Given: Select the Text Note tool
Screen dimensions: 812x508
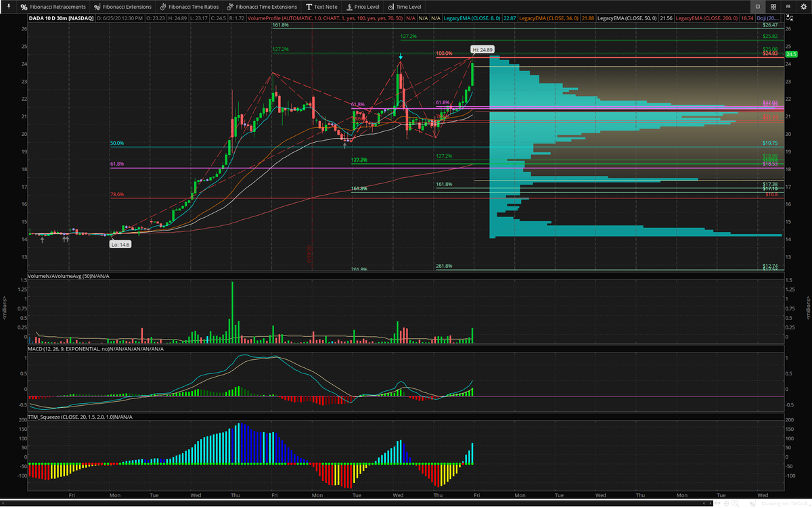Looking at the screenshot, I should click(x=321, y=7).
